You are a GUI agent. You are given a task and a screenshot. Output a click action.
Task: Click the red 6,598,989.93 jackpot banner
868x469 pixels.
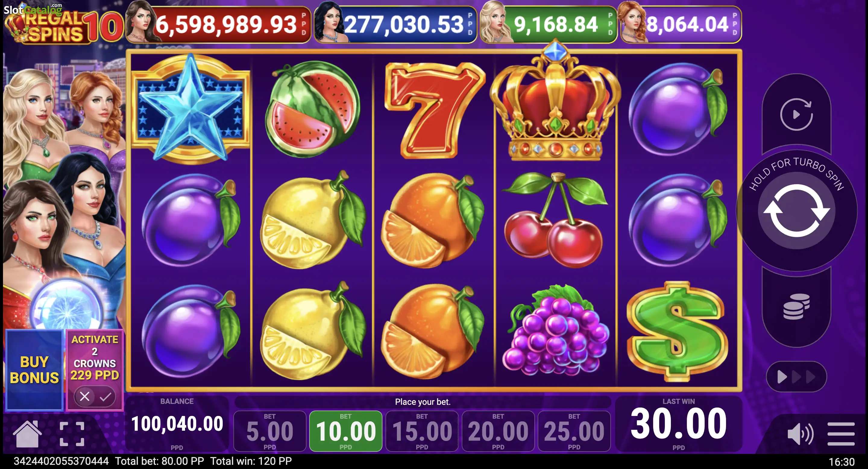[x=218, y=24]
